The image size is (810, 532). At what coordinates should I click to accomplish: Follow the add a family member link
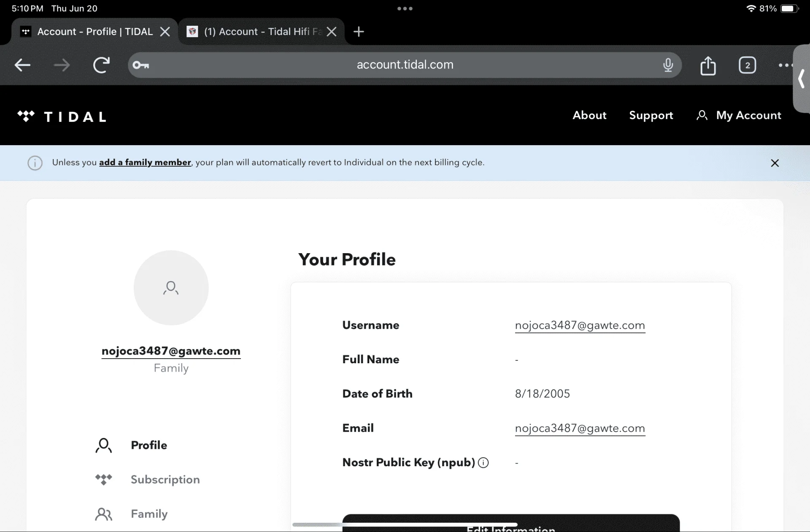145,162
